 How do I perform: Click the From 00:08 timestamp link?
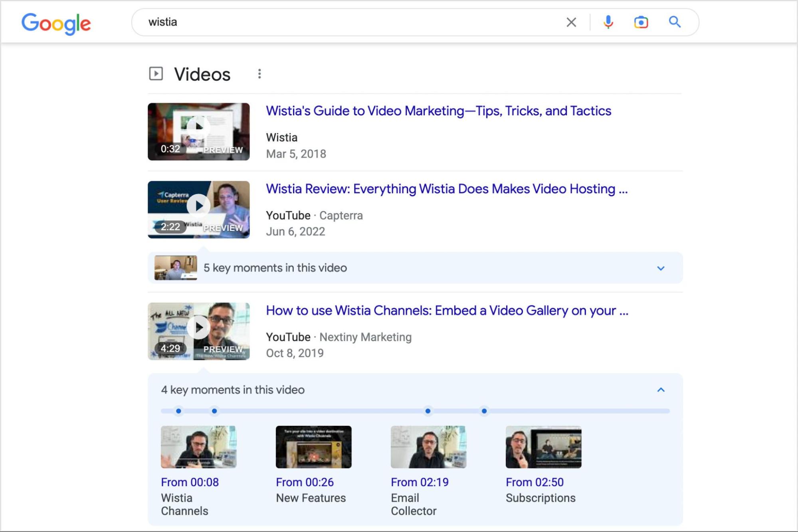coord(190,482)
